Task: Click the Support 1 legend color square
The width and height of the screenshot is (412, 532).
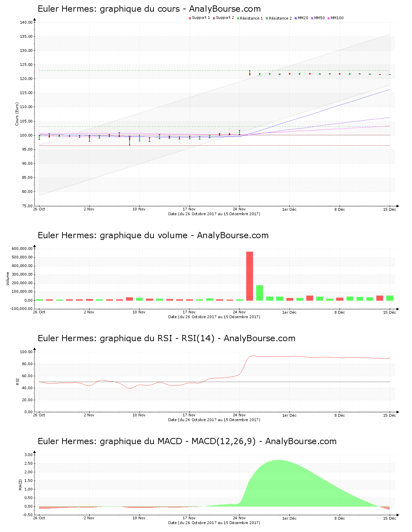Action: (x=190, y=18)
